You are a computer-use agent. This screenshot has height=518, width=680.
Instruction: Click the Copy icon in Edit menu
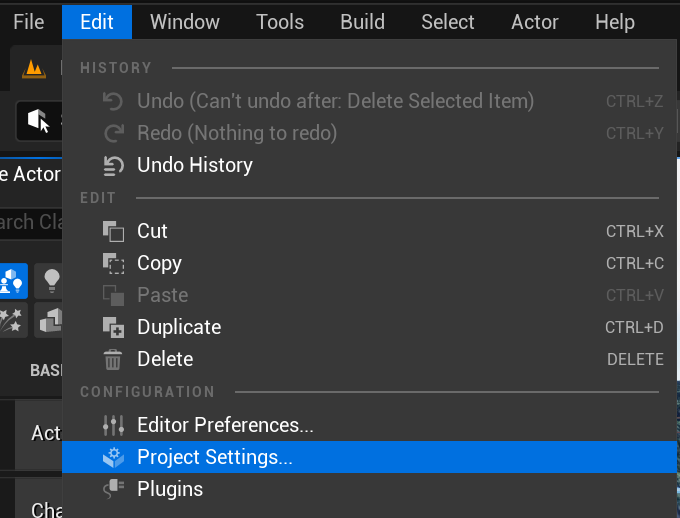coord(114,263)
